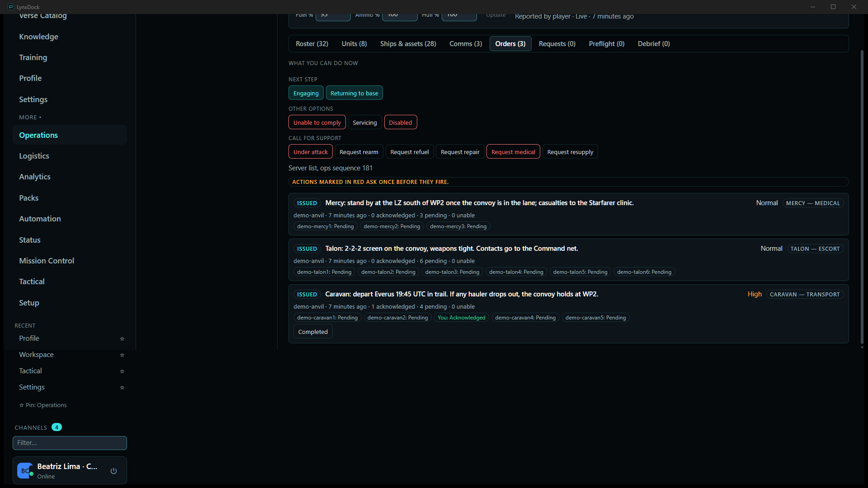
Task: Open the Debrief (0) tab
Action: [654, 44]
